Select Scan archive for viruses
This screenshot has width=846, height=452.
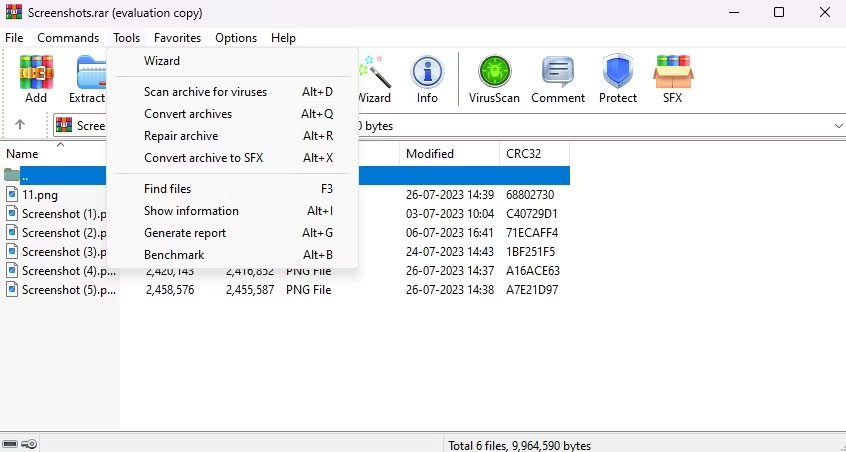coord(205,92)
